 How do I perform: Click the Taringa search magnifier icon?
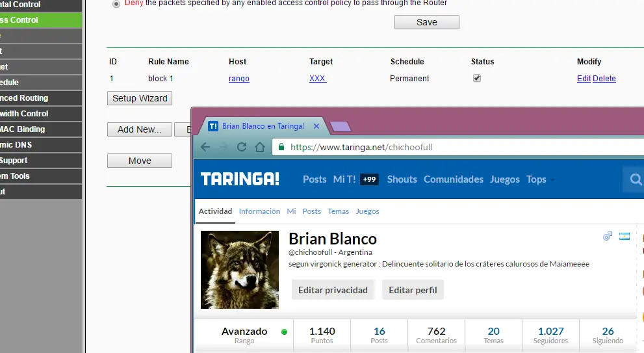pos(636,179)
